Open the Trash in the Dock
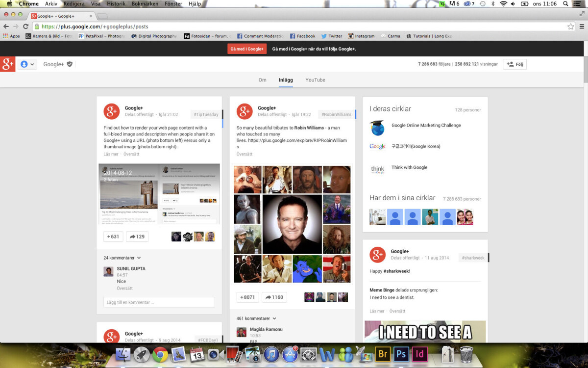The image size is (588, 368). pos(466,354)
